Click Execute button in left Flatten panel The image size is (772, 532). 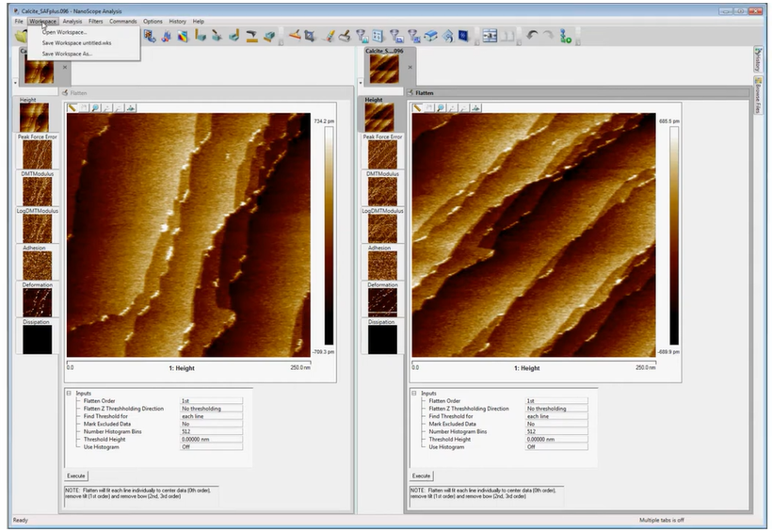[76, 476]
